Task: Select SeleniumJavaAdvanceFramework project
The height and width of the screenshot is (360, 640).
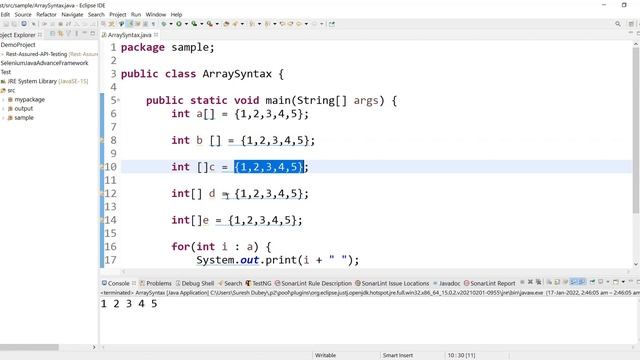Action: pyautogui.click(x=44, y=63)
